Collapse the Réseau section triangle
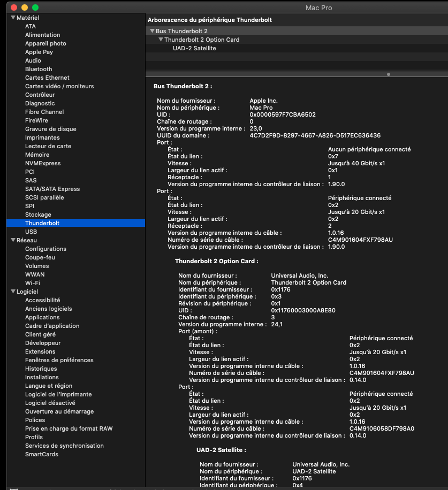 coord(13,240)
